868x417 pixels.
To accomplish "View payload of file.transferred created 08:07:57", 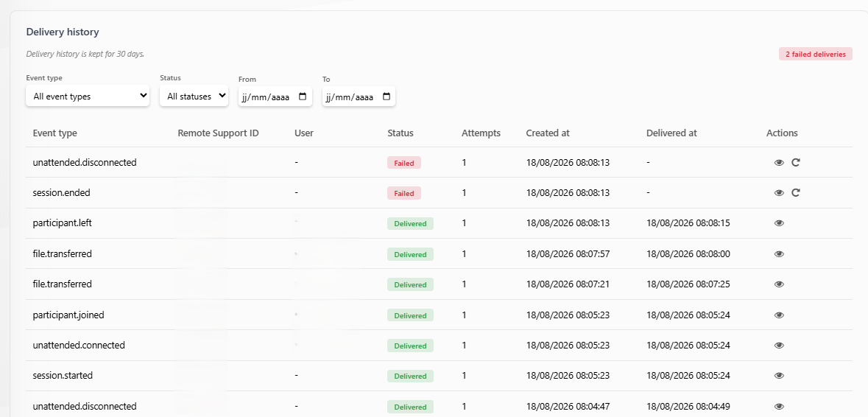I will point(779,254).
